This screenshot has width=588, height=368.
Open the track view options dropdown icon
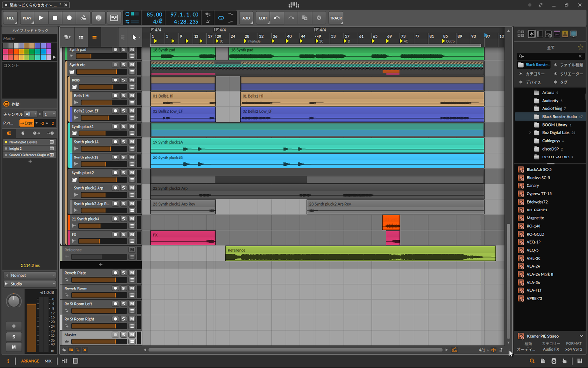[x=68, y=37]
